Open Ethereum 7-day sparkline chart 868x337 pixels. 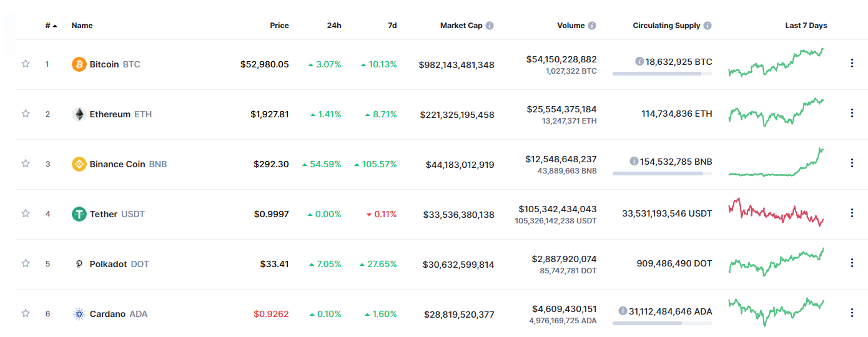(776, 112)
